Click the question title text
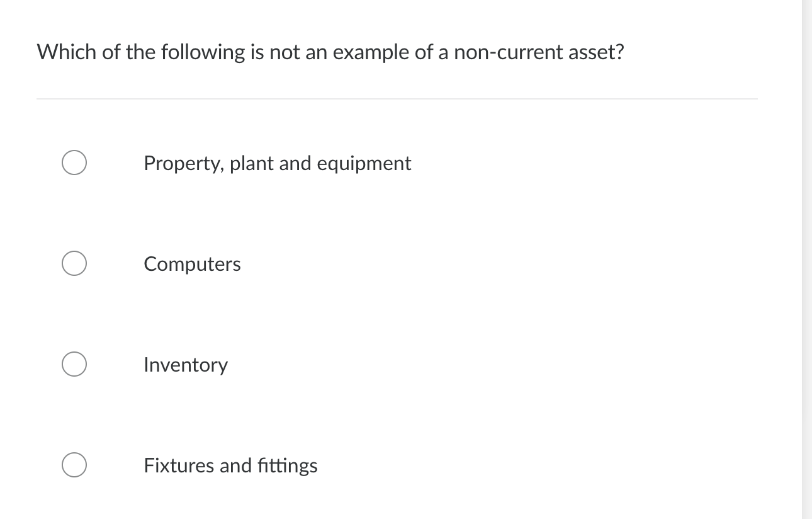 point(330,52)
